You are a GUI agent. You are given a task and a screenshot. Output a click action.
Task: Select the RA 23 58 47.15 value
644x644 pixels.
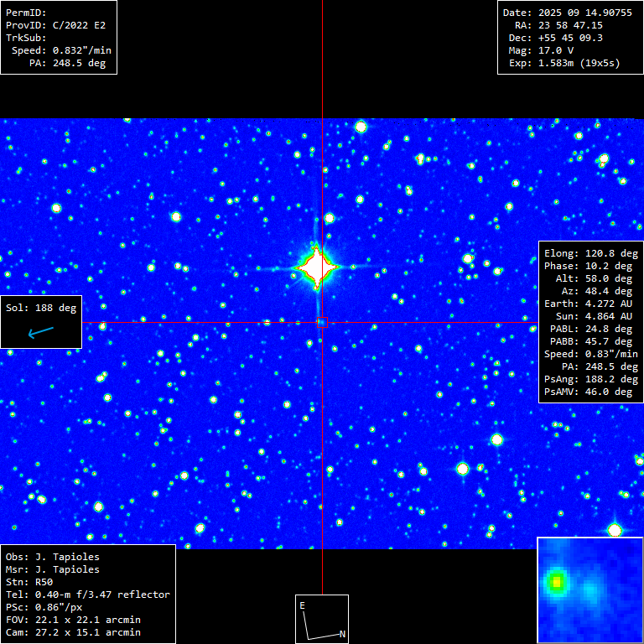(x=570, y=26)
